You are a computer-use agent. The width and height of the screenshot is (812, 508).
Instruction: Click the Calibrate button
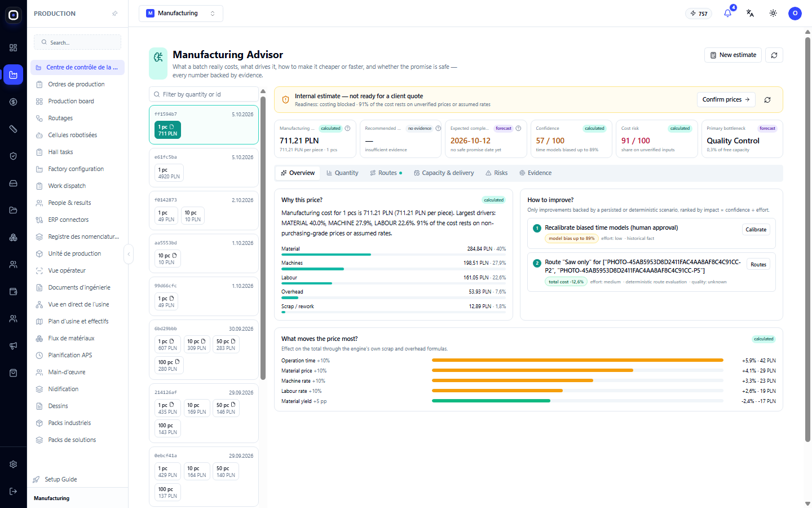point(756,229)
